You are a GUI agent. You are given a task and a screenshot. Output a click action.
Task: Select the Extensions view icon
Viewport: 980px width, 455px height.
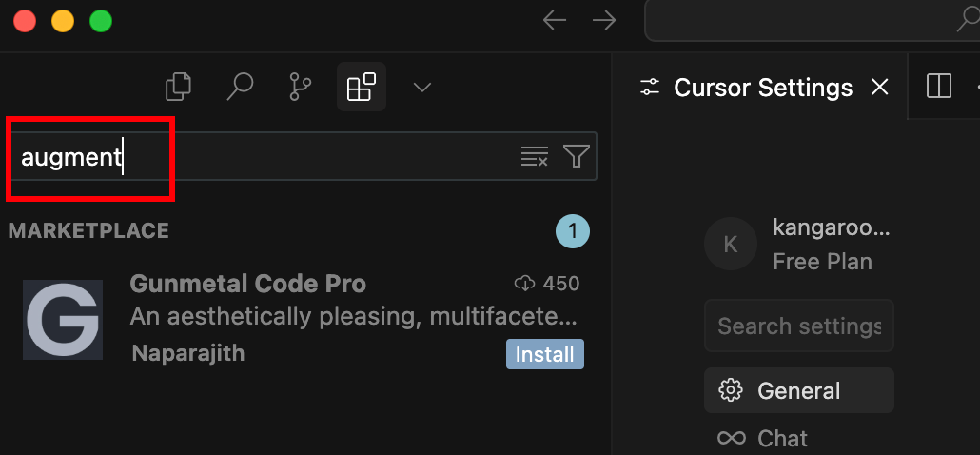coord(362,87)
